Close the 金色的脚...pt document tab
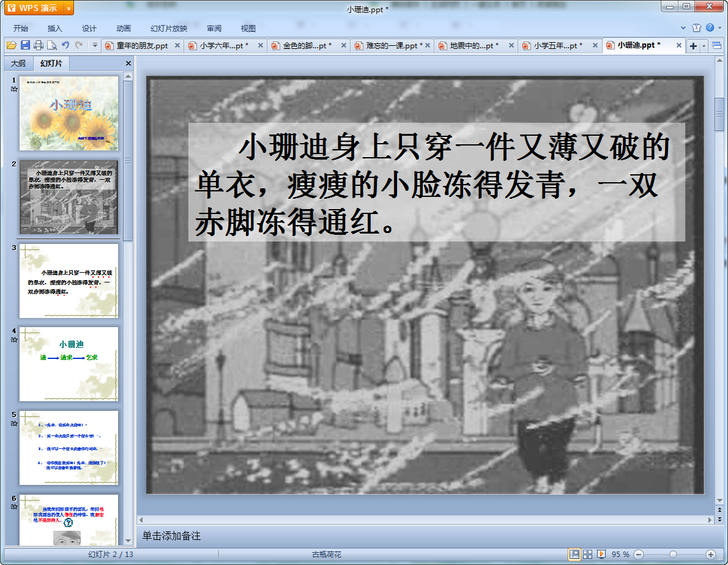Viewport: 728px width, 565px height. [344, 45]
